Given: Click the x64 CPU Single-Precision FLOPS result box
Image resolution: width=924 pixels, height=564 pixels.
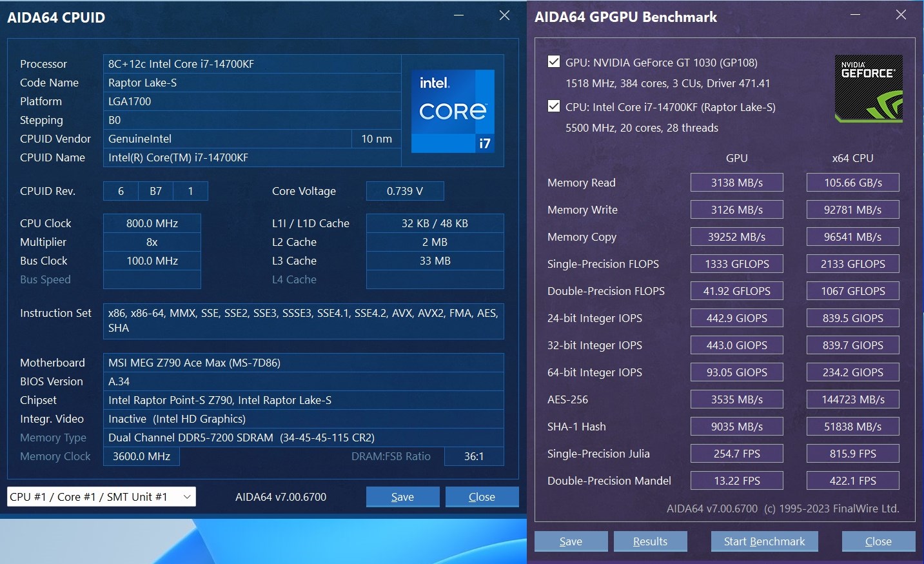Looking at the screenshot, I should point(852,264).
